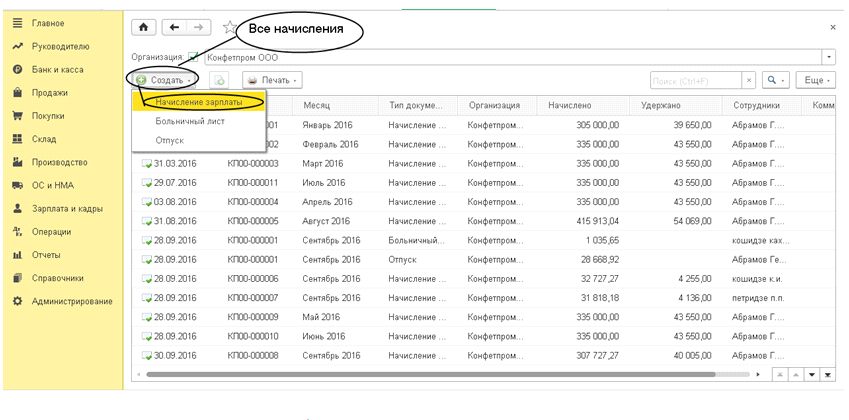Screen dimensions: 849x420
Task: Choose Отпуск in the Создать menu
Action: coord(170,140)
